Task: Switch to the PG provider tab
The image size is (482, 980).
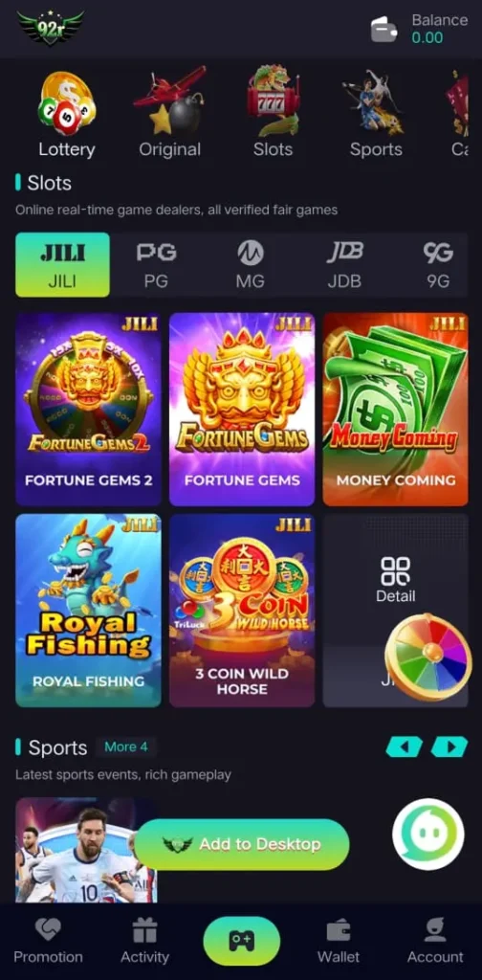Action: 156,265
